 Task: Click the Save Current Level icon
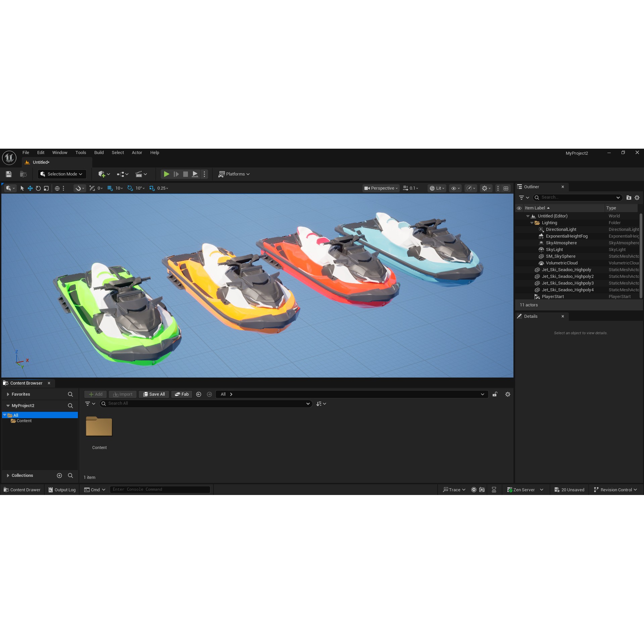point(8,174)
